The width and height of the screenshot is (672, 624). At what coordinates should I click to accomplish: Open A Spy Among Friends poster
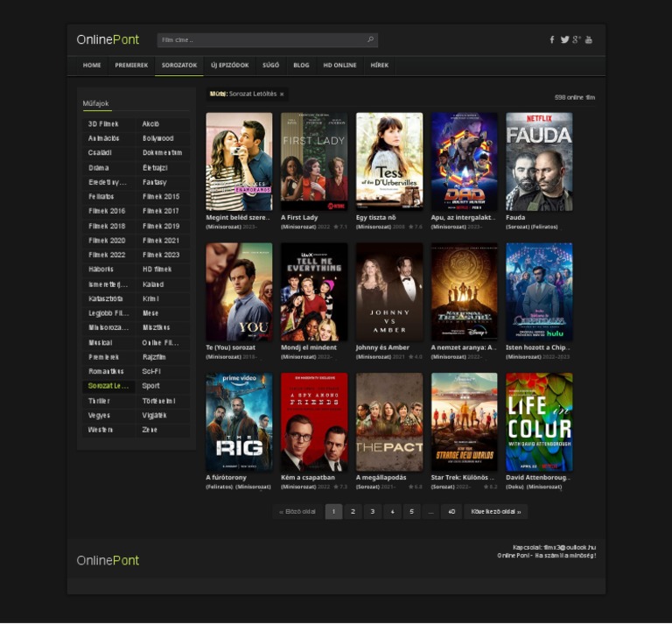314,422
